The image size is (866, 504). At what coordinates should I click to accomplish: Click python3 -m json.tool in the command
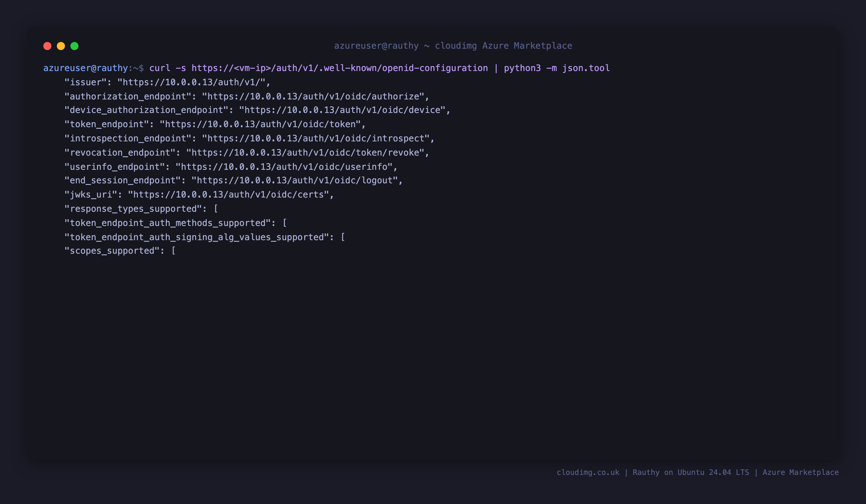[557, 68]
